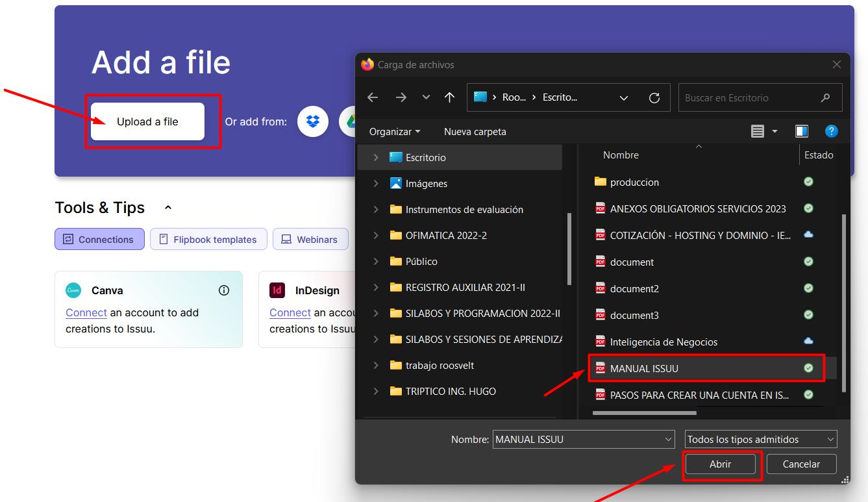Click the Firefox icon in dialog title bar
The height and width of the screenshot is (502, 868).
pyautogui.click(x=367, y=64)
